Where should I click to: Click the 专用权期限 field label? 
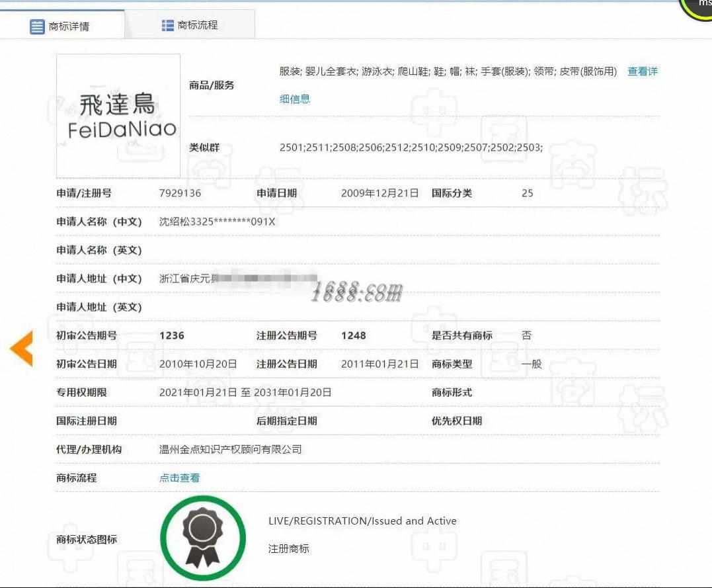(x=82, y=393)
